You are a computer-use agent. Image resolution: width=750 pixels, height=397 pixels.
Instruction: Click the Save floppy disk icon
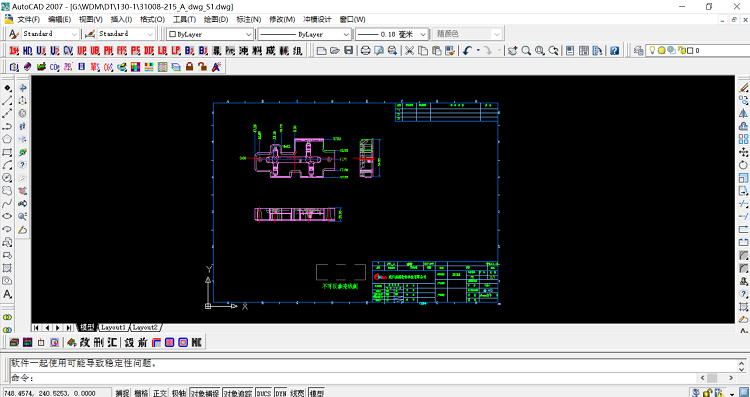click(349, 50)
